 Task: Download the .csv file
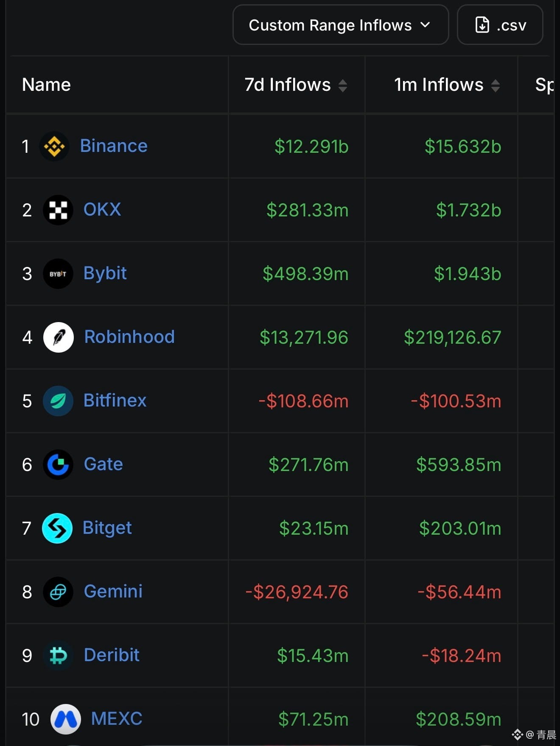tap(500, 25)
